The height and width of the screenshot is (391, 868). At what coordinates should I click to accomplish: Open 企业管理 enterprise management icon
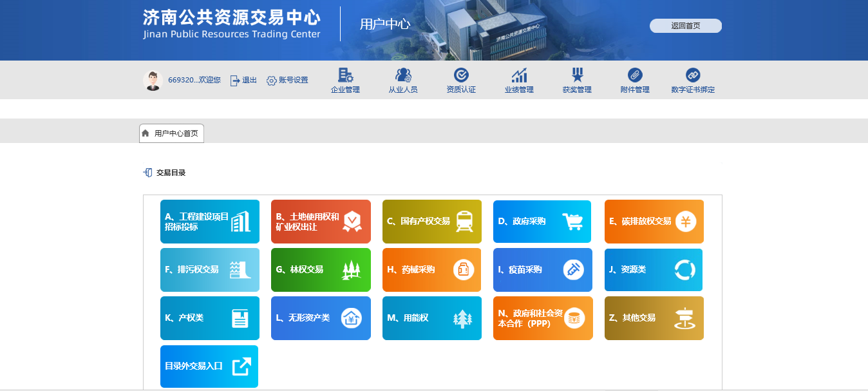(345, 75)
